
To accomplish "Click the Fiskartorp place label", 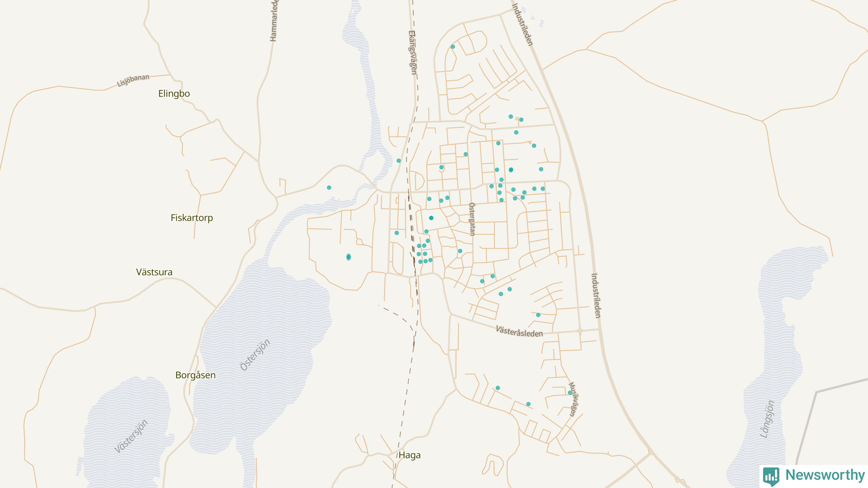I will [x=192, y=218].
